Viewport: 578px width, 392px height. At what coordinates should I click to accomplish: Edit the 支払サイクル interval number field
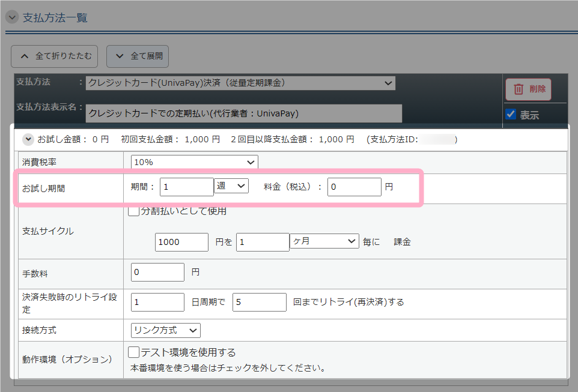(x=263, y=242)
